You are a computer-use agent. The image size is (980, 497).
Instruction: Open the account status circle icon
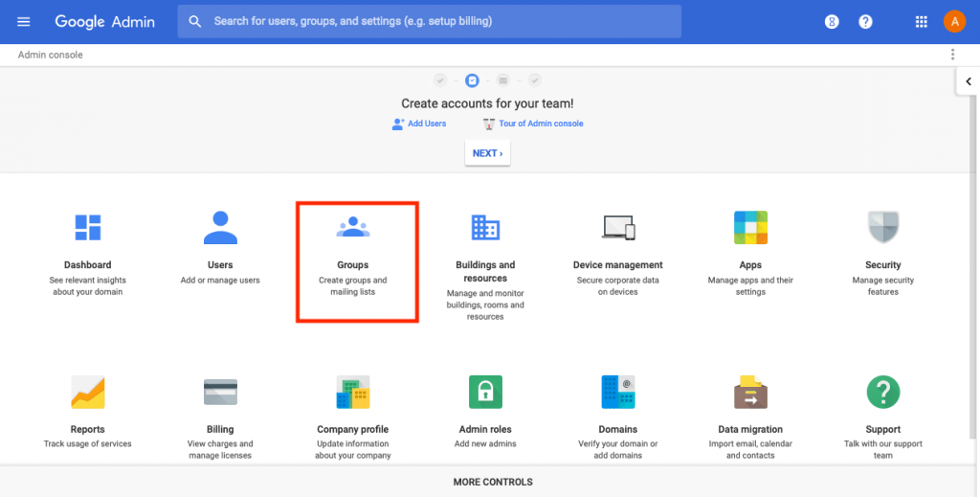coord(832,22)
